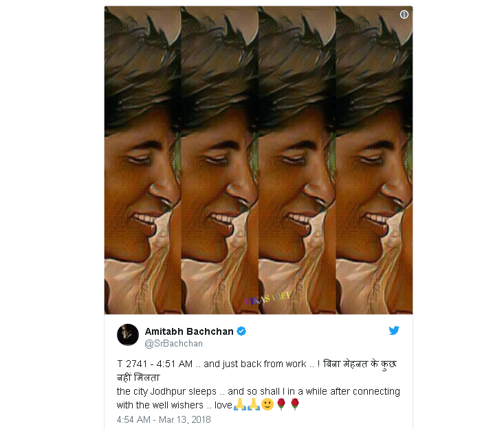Click the face panel above the watermark

coord(297,159)
